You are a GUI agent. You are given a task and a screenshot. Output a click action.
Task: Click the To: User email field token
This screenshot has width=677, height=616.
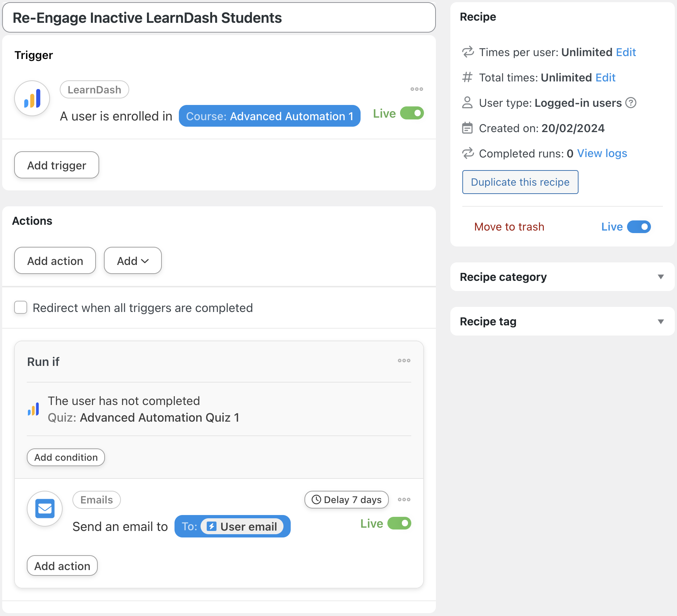coord(232,526)
